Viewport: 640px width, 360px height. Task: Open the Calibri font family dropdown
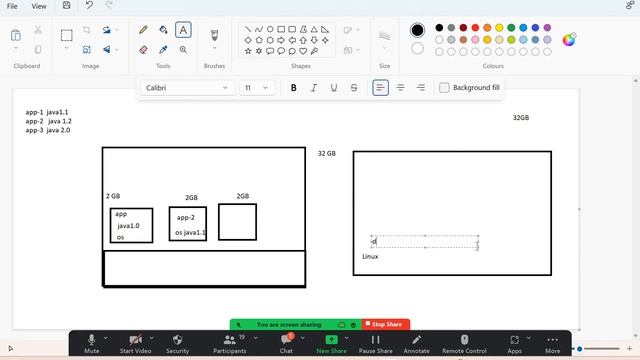click(187, 88)
